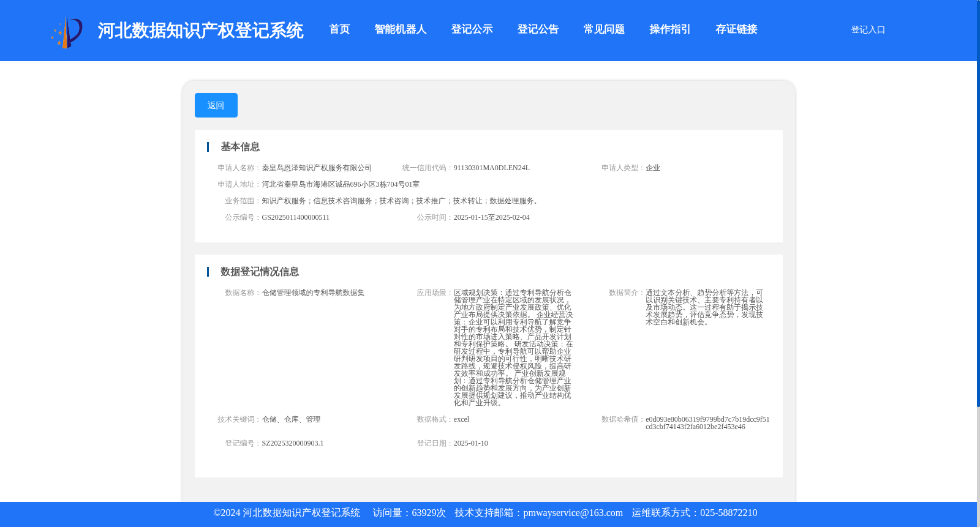Click the page vertical scrollbar
This screenshot has height=527, width=980.
point(978,203)
